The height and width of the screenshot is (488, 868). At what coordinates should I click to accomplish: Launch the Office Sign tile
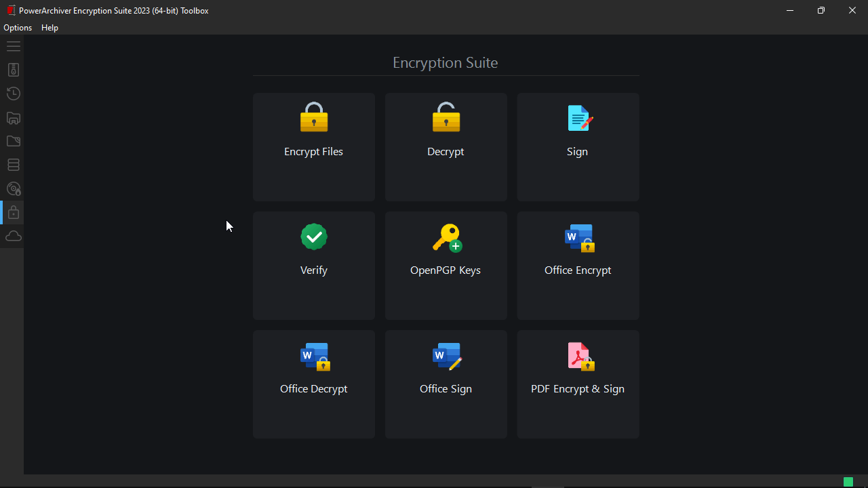(446, 384)
